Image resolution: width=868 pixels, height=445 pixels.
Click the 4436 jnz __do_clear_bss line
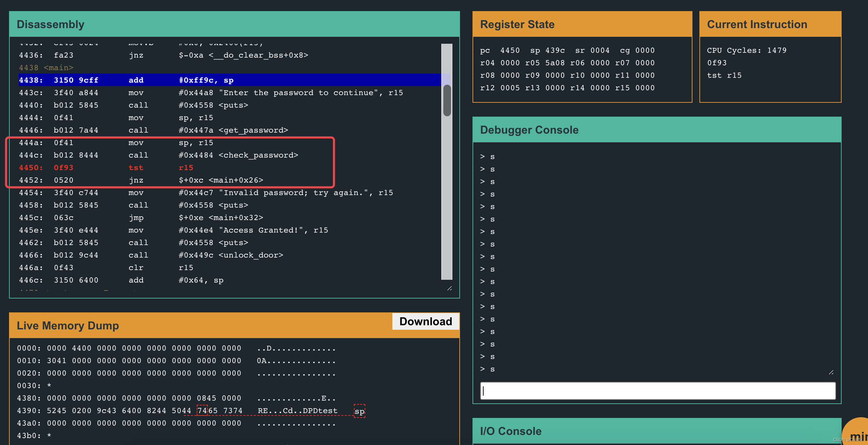tap(164, 55)
